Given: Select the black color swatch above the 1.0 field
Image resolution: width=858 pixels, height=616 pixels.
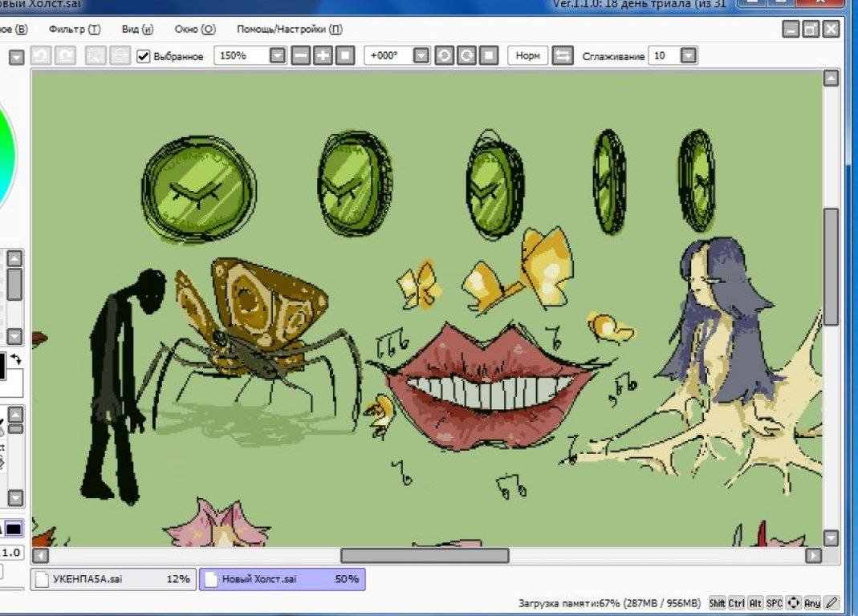Looking at the screenshot, I should (x=14, y=529).
